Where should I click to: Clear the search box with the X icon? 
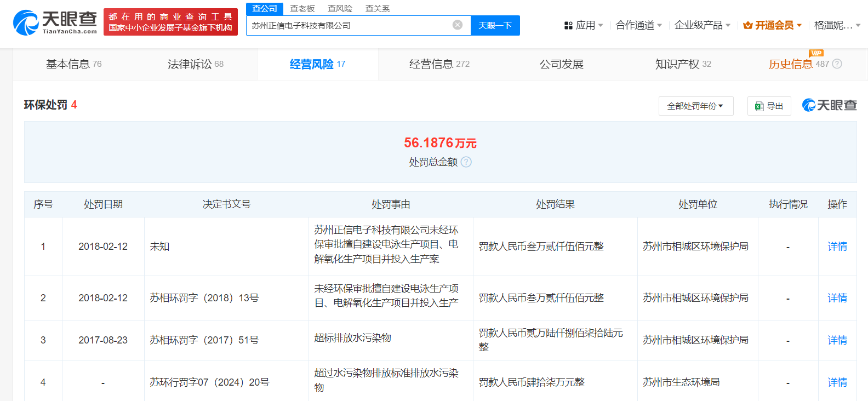(x=458, y=25)
